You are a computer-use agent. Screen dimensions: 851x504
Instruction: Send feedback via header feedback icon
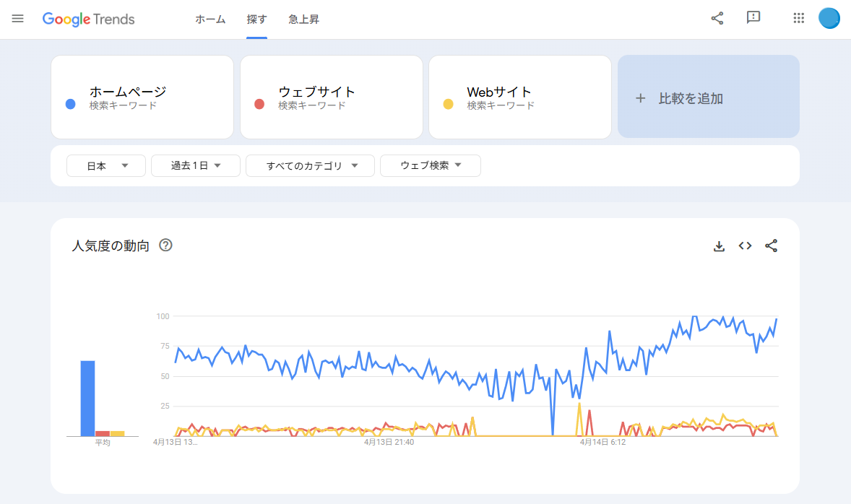753,18
